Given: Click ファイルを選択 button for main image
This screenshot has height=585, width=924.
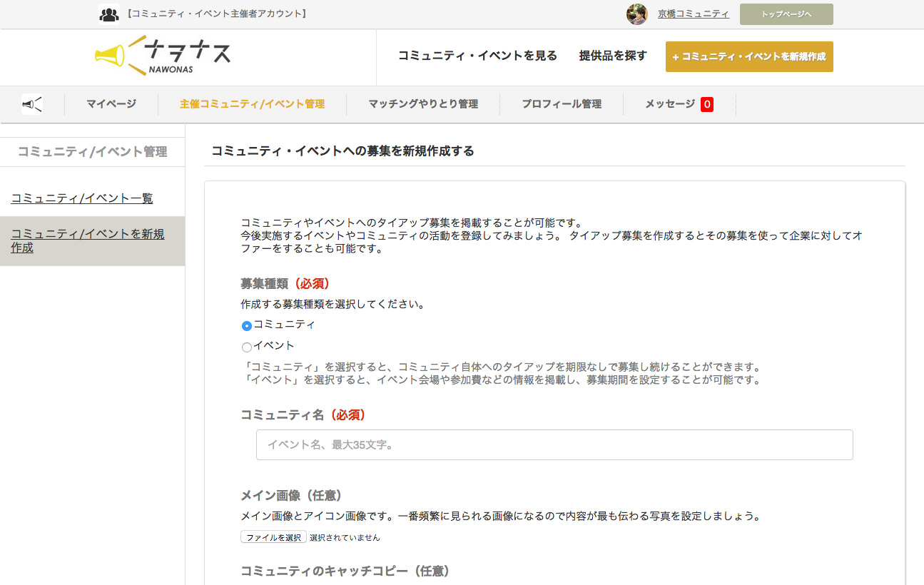Looking at the screenshot, I should pyautogui.click(x=273, y=537).
